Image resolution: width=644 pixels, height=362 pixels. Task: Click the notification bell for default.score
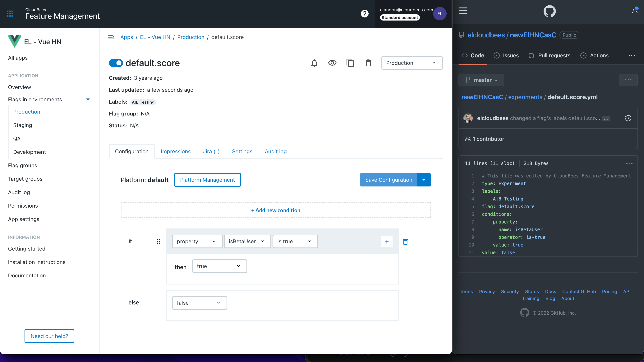[x=314, y=63]
